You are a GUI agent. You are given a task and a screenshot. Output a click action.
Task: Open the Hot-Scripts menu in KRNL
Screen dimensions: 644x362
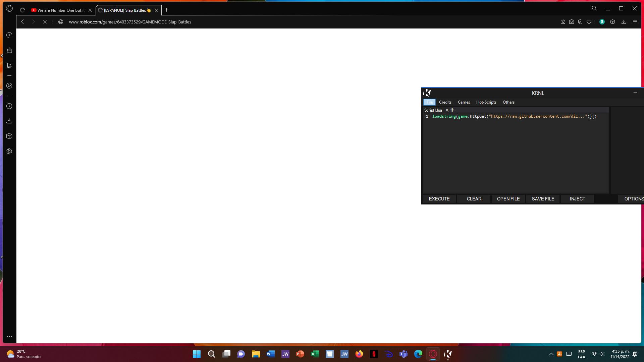pyautogui.click(x=486, y=102)
